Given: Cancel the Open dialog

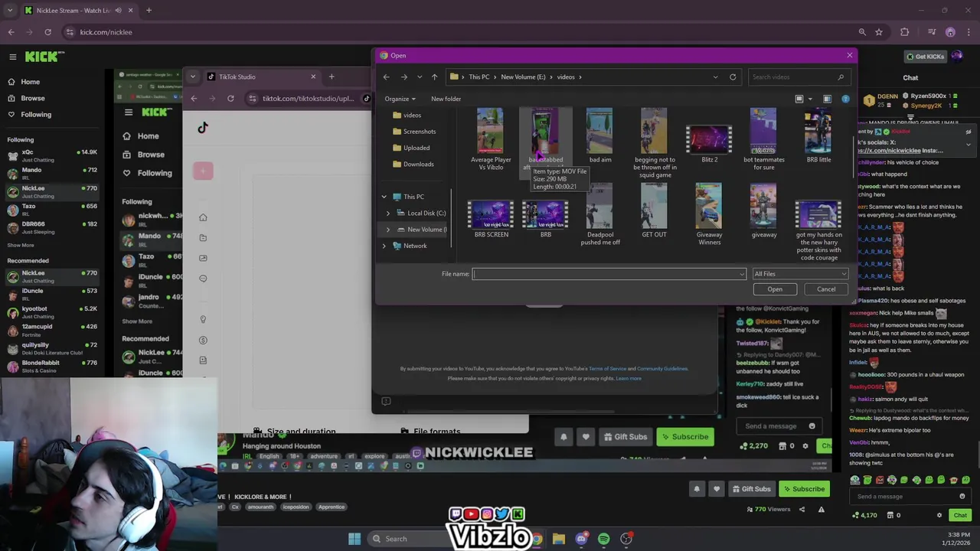Looking at the screenshot, I should click(826, 289).
